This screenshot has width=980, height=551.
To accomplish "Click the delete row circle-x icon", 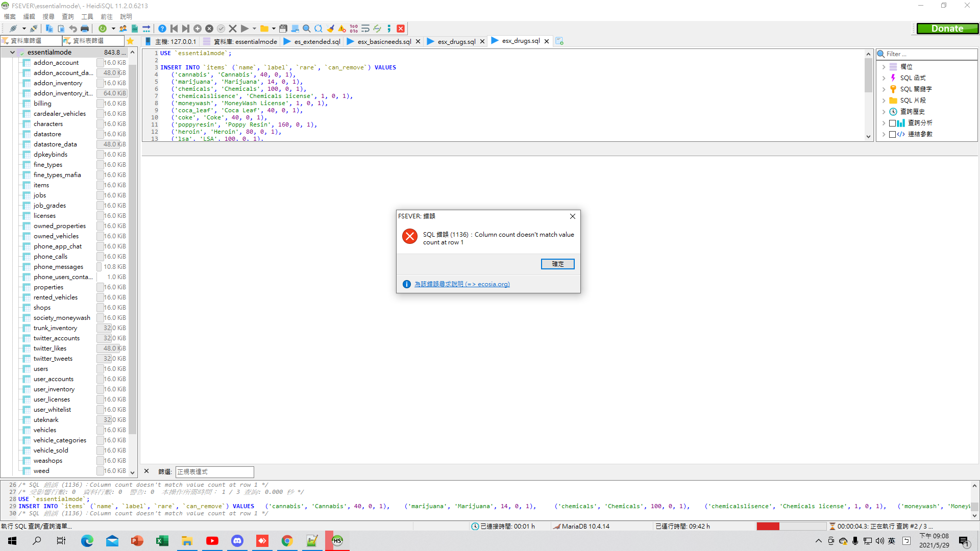I will [x=209, y=29].
